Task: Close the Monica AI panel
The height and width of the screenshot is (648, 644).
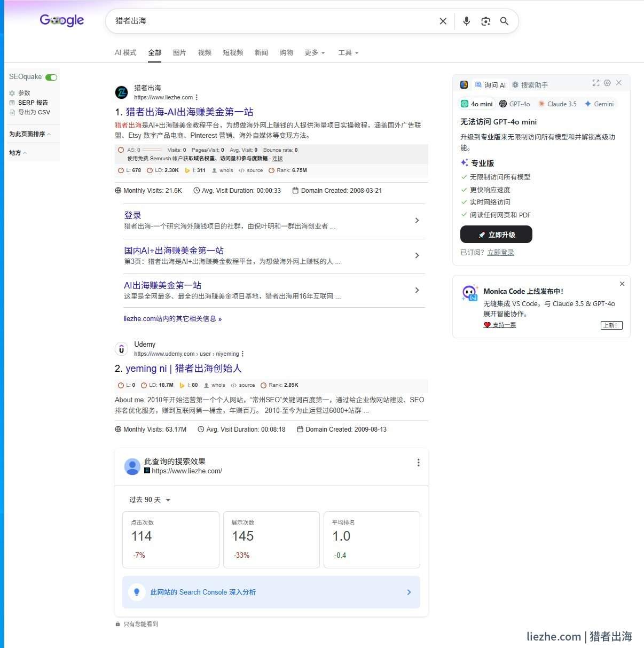Action: (619, 83)
